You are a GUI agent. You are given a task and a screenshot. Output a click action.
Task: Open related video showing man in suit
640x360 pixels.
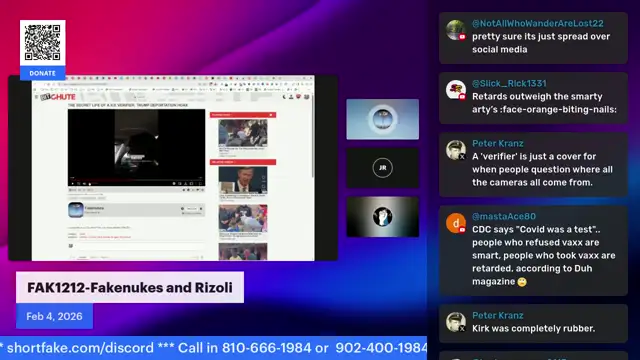[243, 180]
